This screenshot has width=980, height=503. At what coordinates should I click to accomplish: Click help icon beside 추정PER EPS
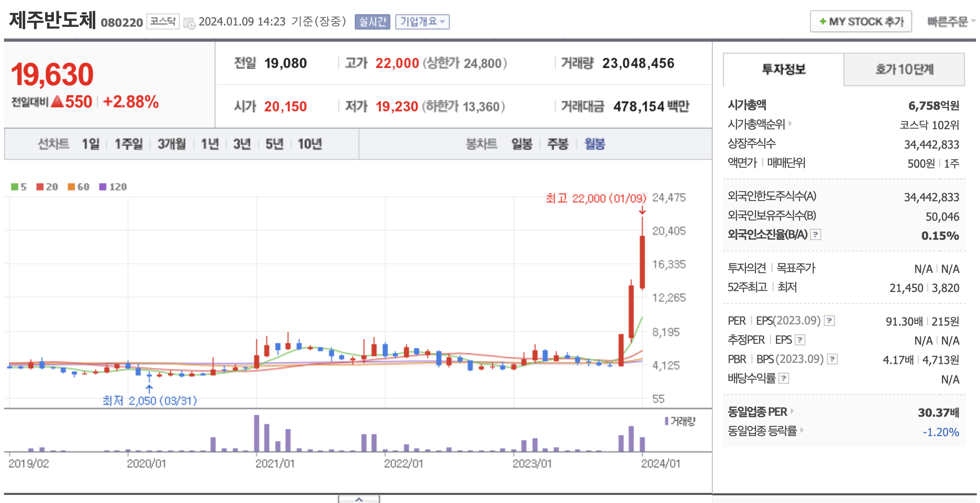800,340
